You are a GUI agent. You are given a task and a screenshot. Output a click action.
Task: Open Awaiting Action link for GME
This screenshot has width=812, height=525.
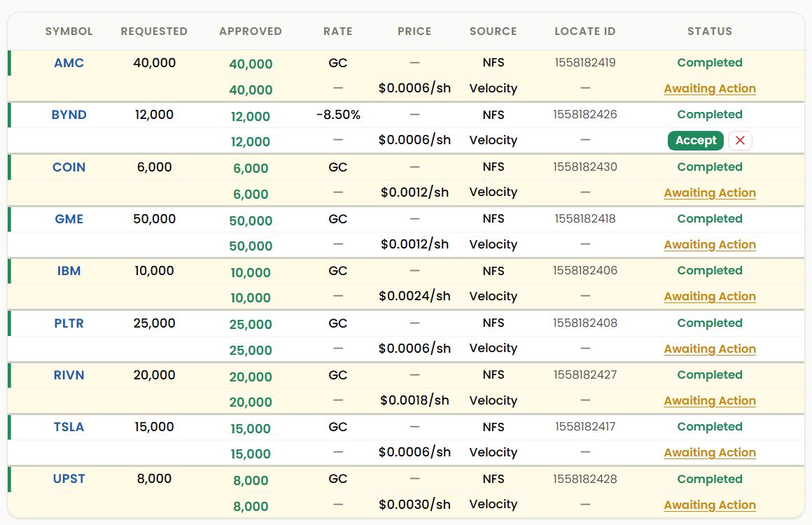[710, 244]
